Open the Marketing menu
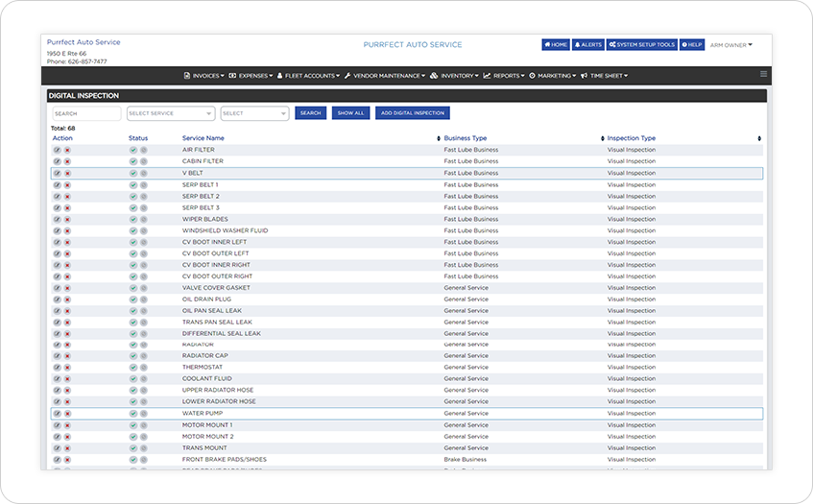The width and height of the screenshot is (813, 504). tap(553, 76)
